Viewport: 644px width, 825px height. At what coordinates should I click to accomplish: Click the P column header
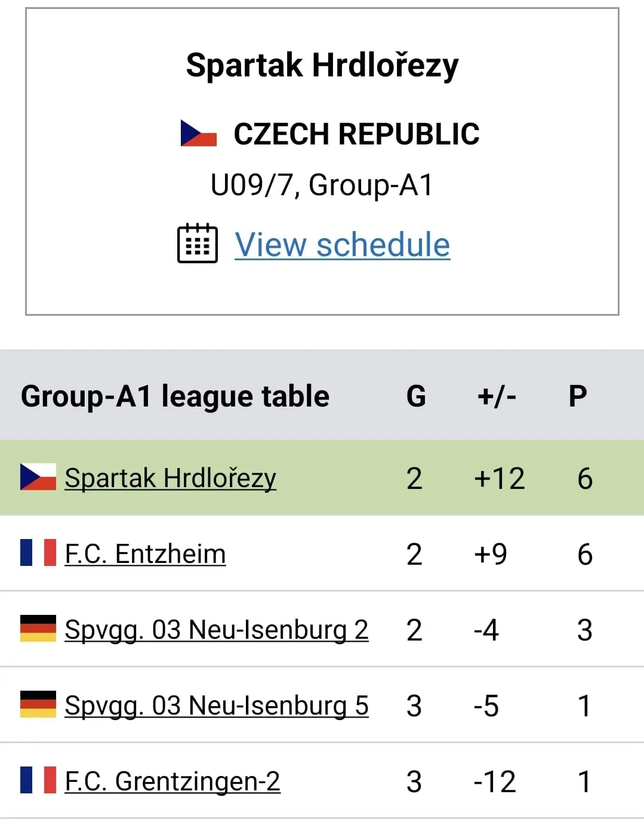(x=578, y=396)
